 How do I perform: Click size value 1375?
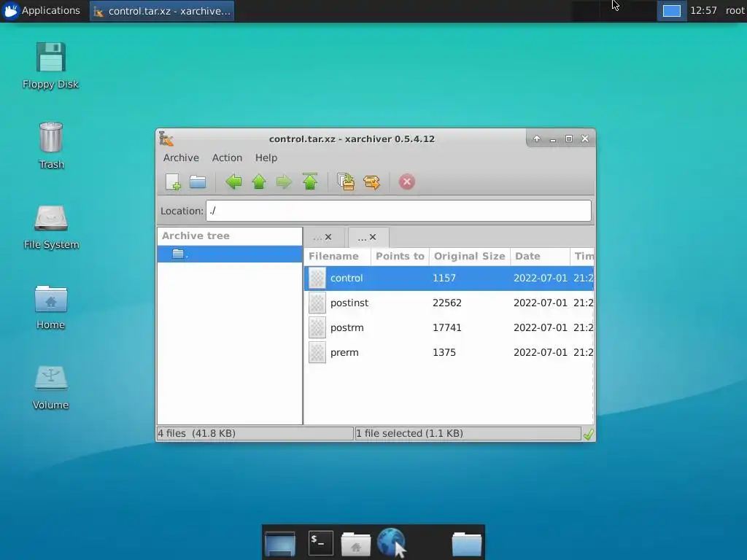click(x=444, y=352)
